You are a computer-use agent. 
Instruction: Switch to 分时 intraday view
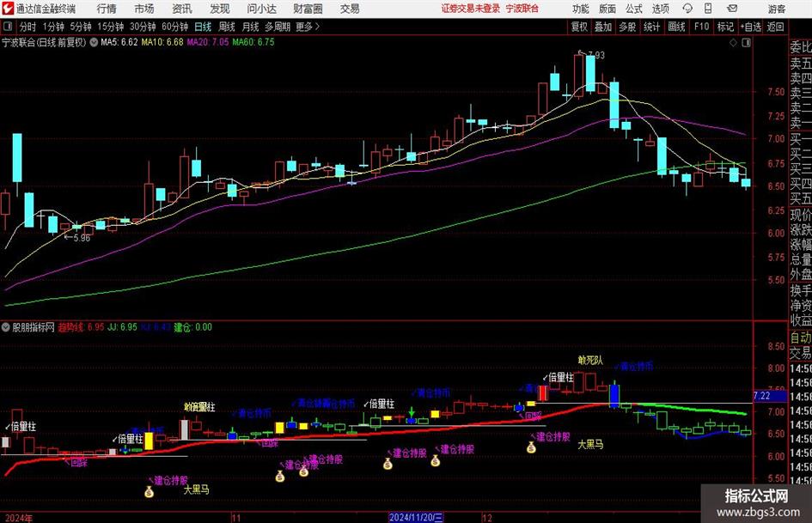(27, 27)
